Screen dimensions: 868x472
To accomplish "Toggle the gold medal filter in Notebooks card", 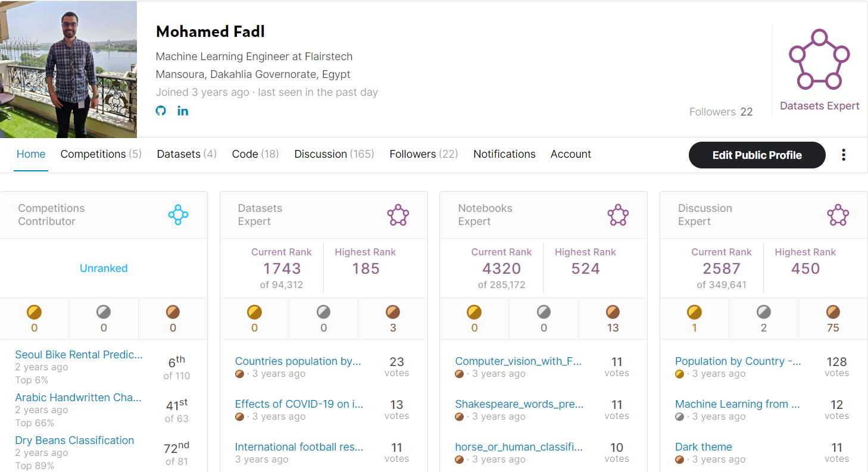I will (474, 311).
